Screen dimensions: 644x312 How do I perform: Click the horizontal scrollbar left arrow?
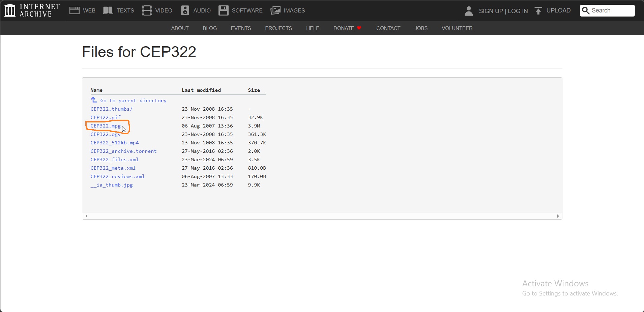click(x=87, y=216)
